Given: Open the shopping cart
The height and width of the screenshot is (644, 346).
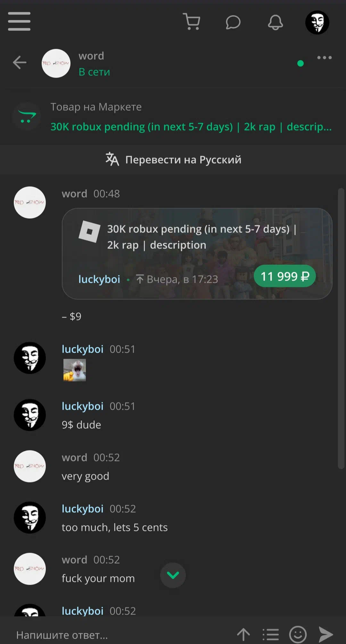Looking at the screenshot, I should [192, 21].
